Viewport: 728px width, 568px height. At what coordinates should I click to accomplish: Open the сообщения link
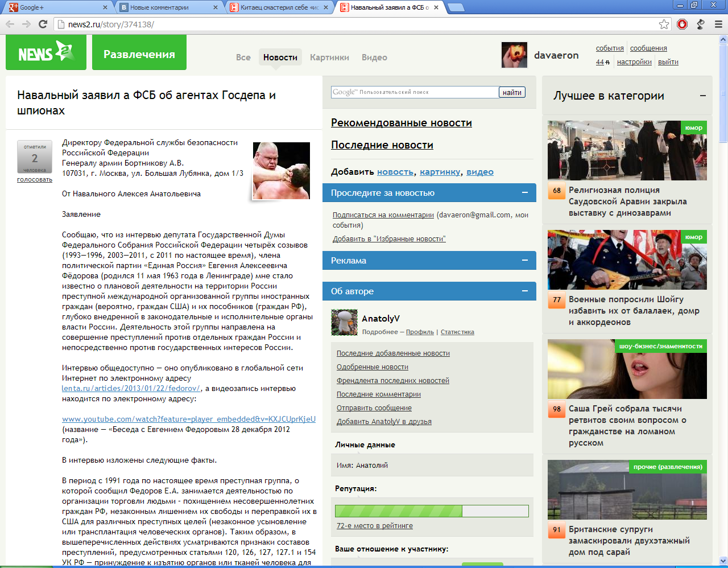[648, 48]
